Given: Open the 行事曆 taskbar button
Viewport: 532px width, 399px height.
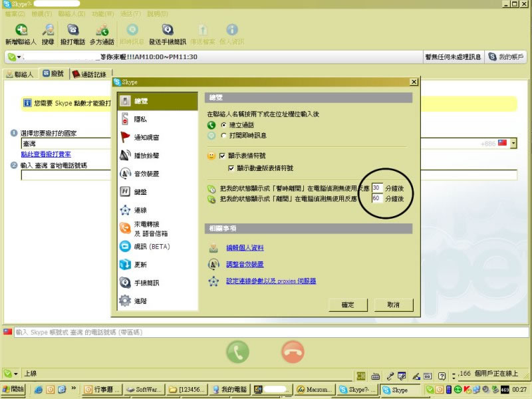Looking at the screenshot, I should click(x=102, y=390).
